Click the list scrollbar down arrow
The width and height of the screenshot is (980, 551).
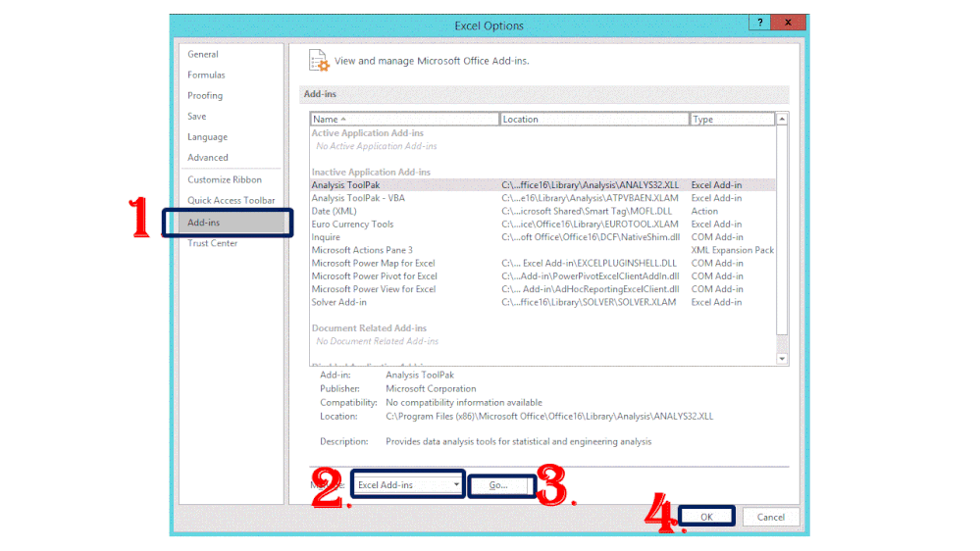click(782, 359)
